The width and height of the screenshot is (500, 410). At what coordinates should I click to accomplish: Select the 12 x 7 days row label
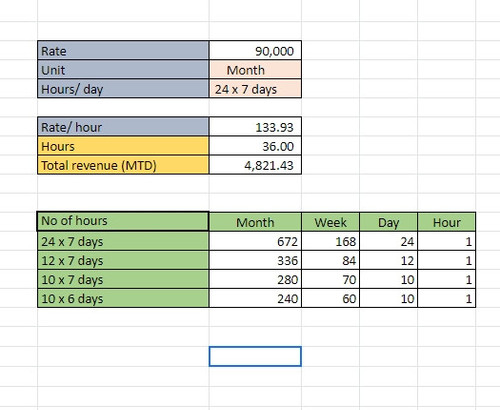click(x=123, y=260)
